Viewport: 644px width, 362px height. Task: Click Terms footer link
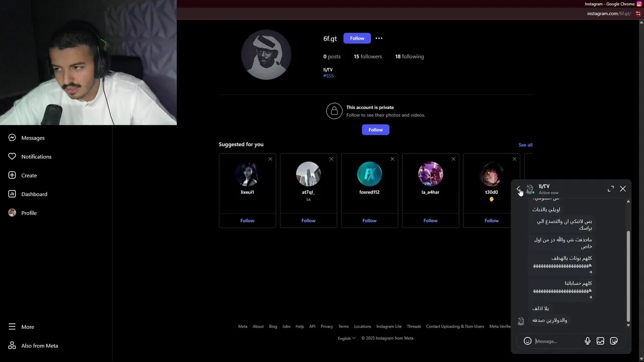(x=343, y=326)
